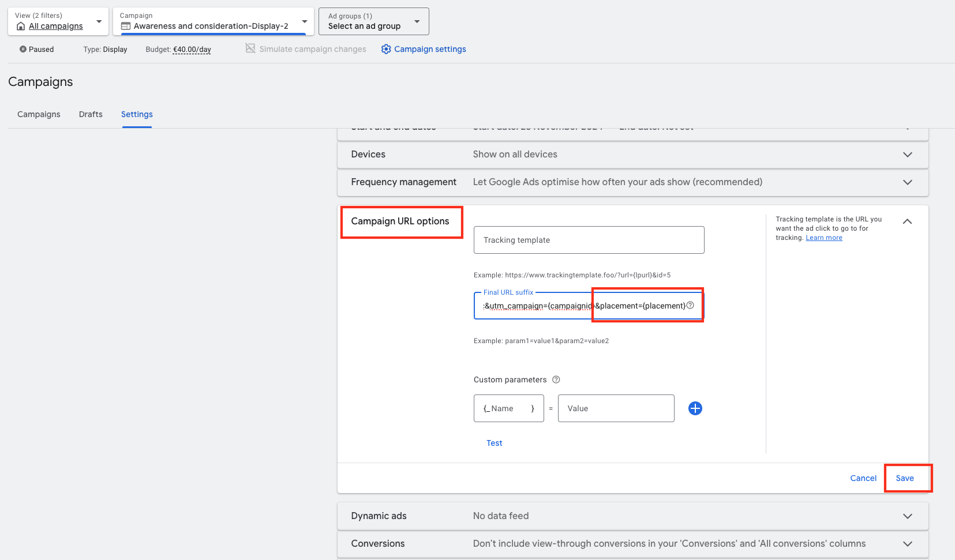The width and height of the screenshot is (955, 560).
Task: Click the Custom parameters help icon
Action: [556, 379]
